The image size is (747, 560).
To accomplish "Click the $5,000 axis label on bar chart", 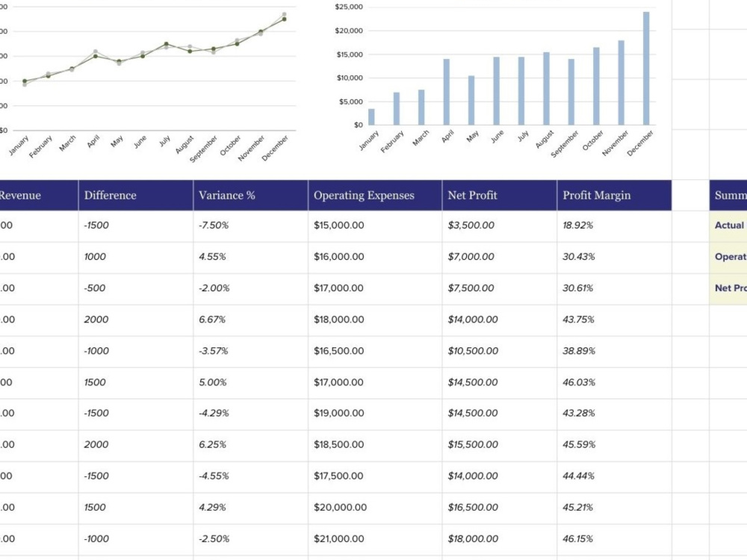I will click(350, 102).
